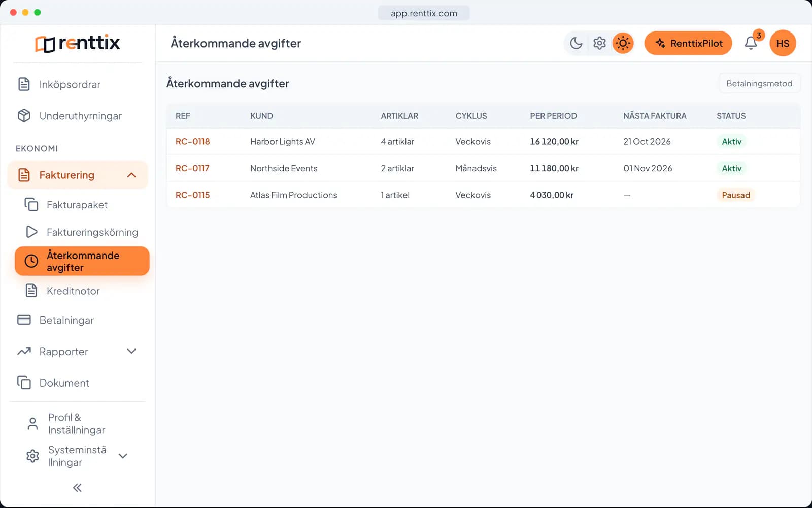Click the Kreditnotor document icon
812x508 pixels.
(x=31, y=291)
